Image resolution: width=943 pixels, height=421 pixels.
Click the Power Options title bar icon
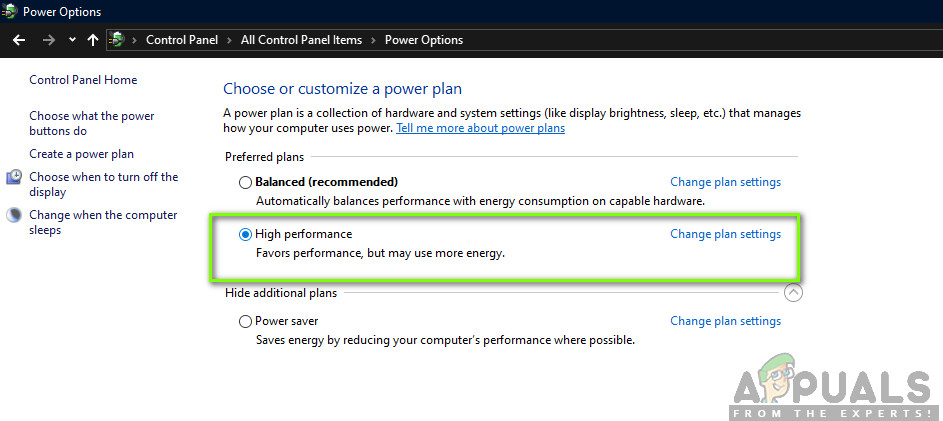[9, 12]
